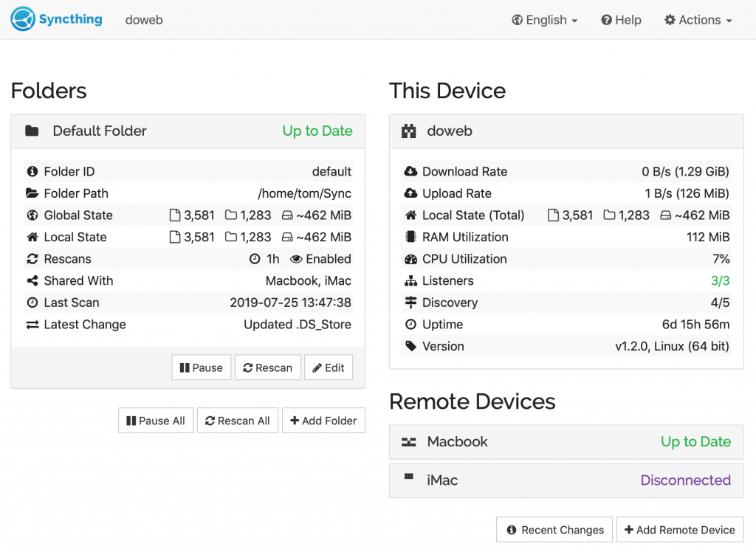Click the home icon next to Local State

click(x=32, y=237)
